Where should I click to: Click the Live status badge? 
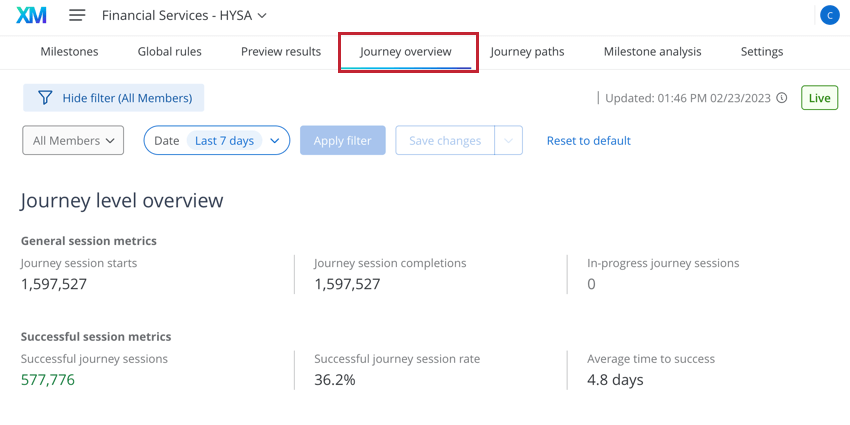pyautogui.click(x=819, y=98)
